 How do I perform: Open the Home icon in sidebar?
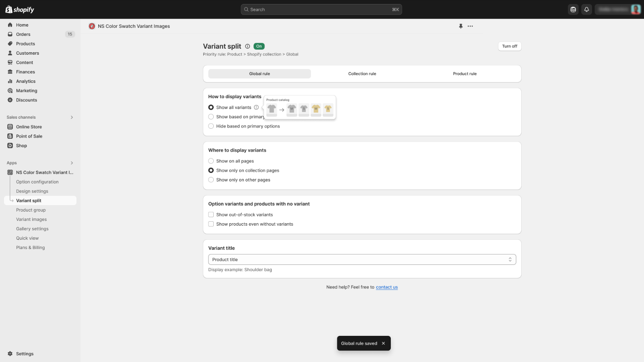10,25
